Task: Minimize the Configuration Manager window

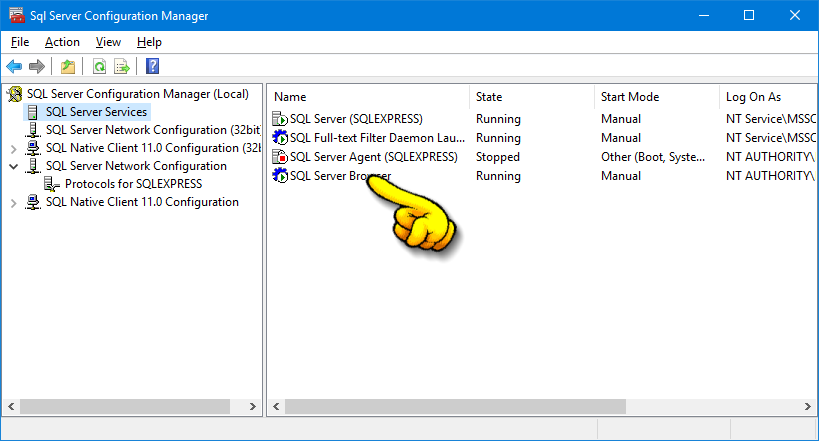Action: pos(704,15)
